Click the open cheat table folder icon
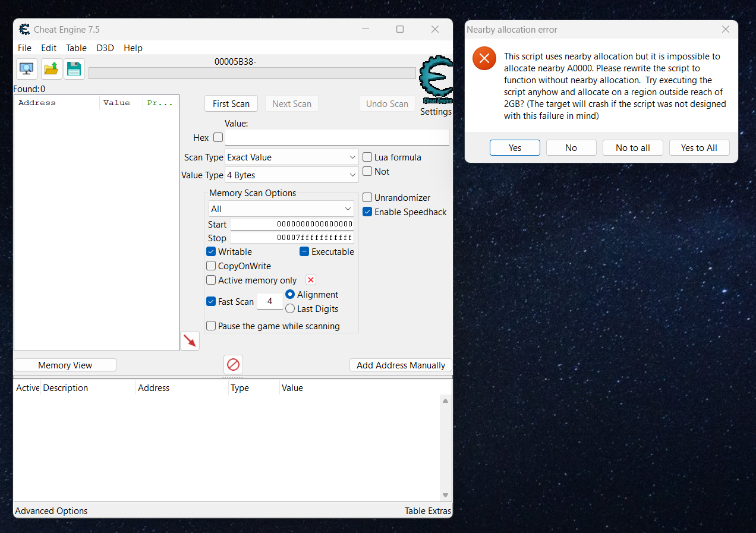This screenshot has width=756, height=533. pyautogui.click(x=51, y=68)
